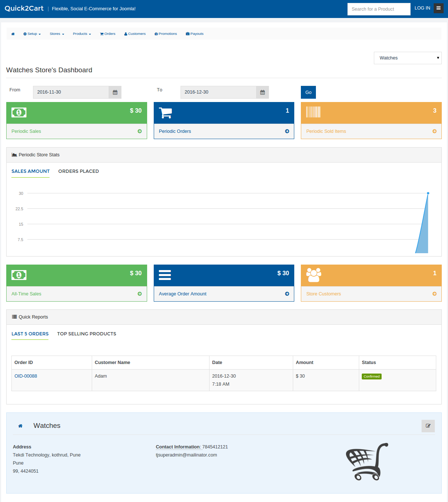The image size is (448, 502).
Task: Click the barcode icon on Periodic Sold Items
Action: pos(313,112)
